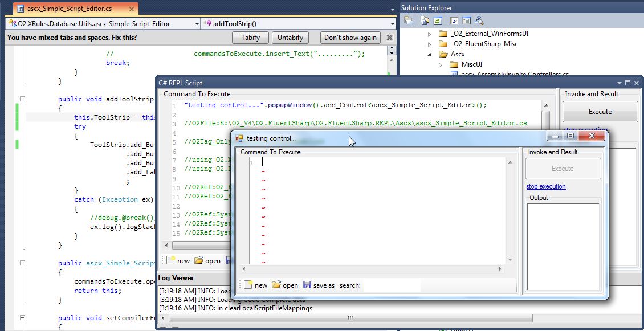This screenshot has height=331, width=644.
Task: Click 'stop execution' link in testing control
Action: click(x=546, y=186)
